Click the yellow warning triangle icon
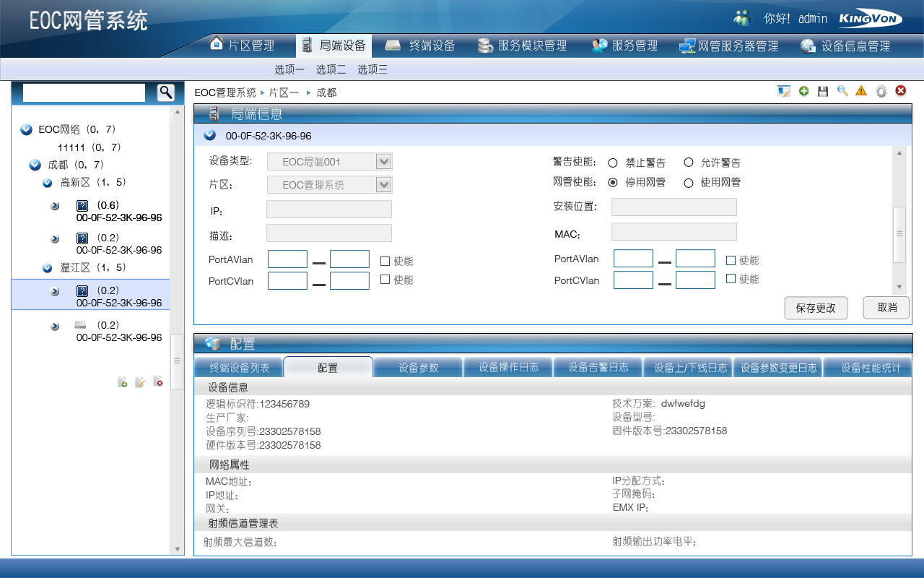Screen dimensions: 924x578 click(861, 91)
